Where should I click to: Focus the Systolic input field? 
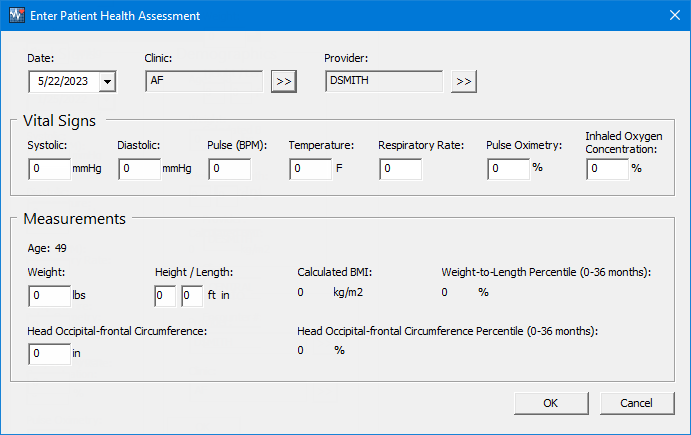49,169
